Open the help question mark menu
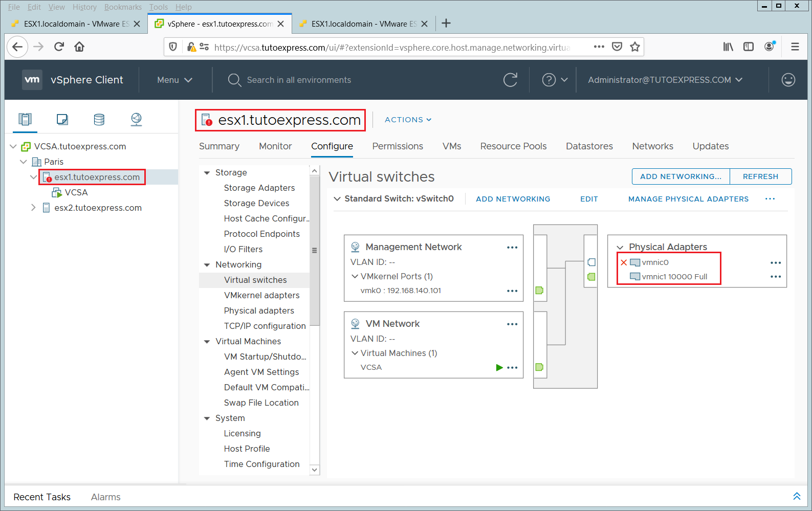 point(555,80)
